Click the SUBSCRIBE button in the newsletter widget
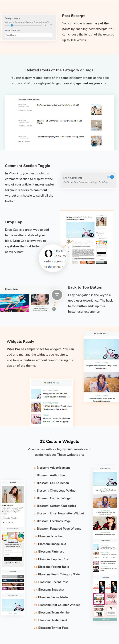This screenshot has width=119, height=644. [13, 559]
